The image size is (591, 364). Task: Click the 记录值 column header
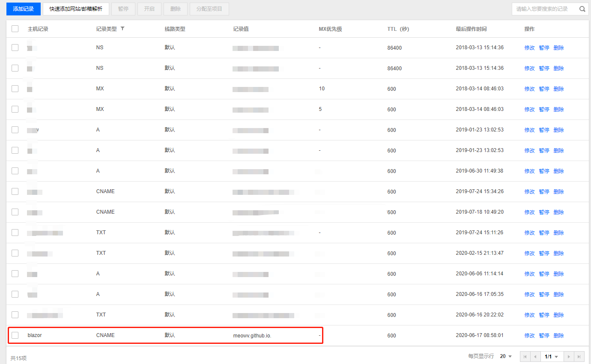coord(241,29)
